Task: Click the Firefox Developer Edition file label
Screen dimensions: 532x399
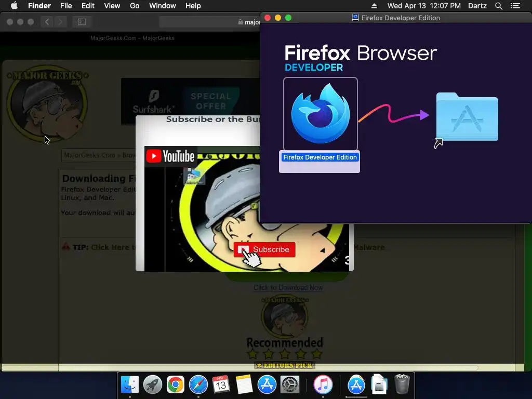Action: click(x=320, y=157)
